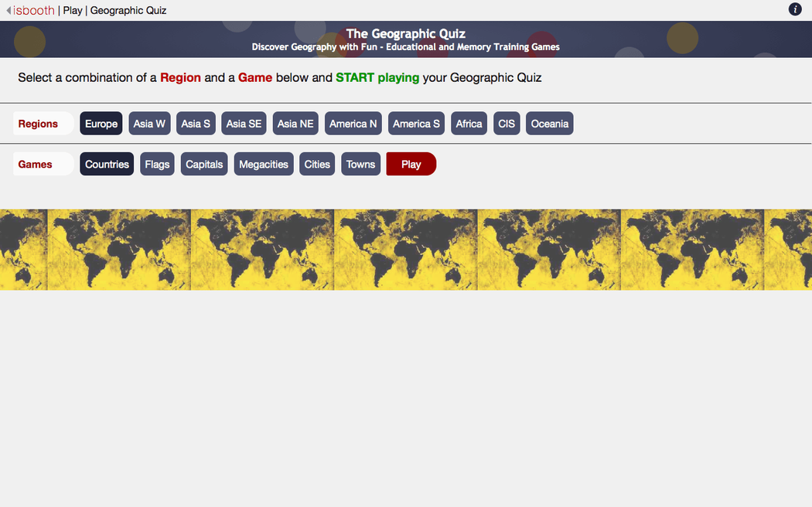Choose the Asia W region
The width and height of the screenshot is (812, 507).
tap(149, 124)
